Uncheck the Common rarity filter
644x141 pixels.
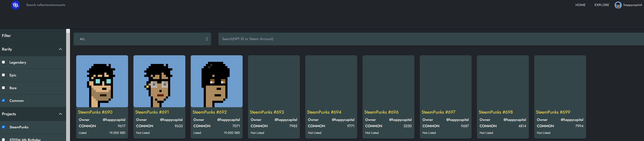pos(3,100)
